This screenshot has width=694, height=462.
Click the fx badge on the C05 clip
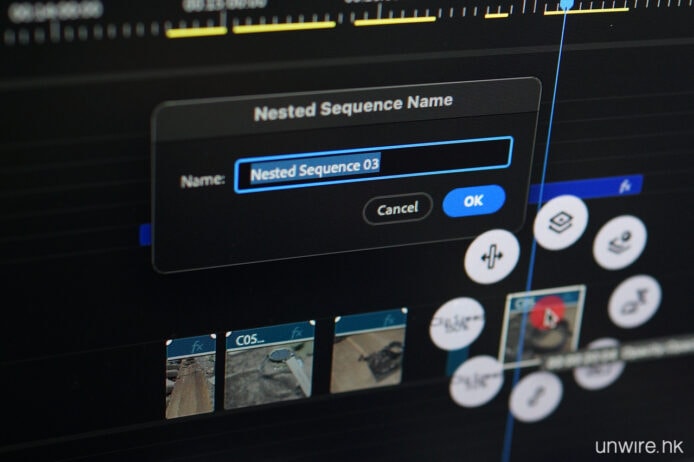click(296, 331)
